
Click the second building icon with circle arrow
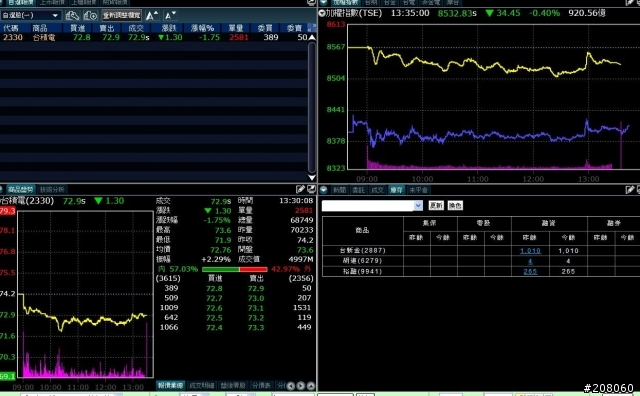[90, 16]
